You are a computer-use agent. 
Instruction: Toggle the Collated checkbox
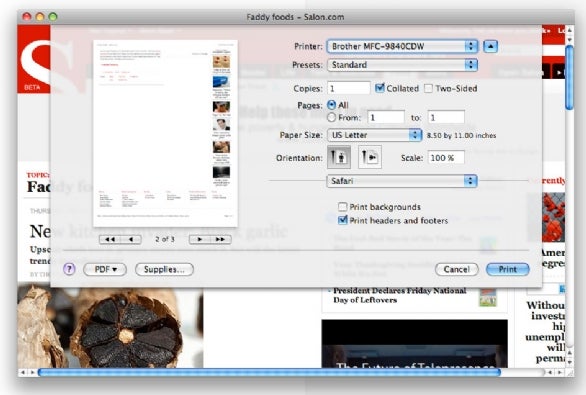[380, 88]
